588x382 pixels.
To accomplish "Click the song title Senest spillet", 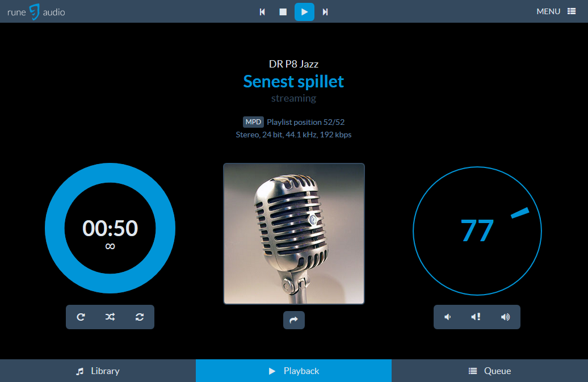I will pos(293,81).
